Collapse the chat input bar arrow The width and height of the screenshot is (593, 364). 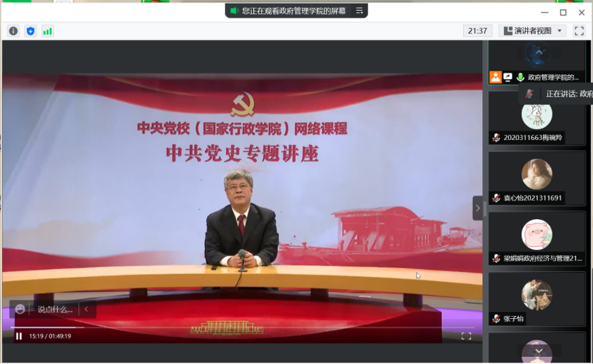click(x=86, y=309)
